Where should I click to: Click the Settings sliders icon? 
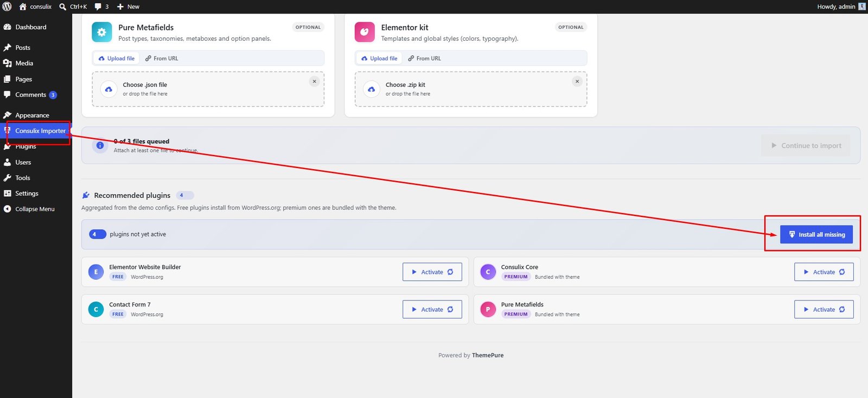pos(7,194)
